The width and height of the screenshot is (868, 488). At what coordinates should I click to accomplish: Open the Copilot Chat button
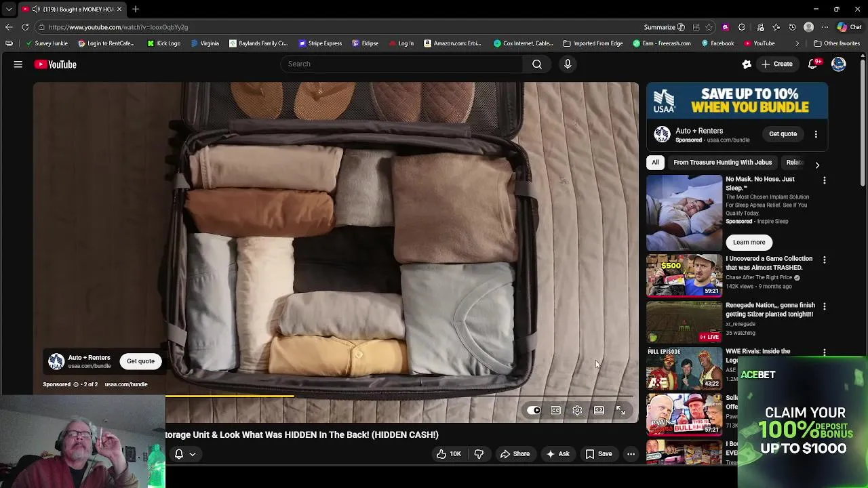849,27
